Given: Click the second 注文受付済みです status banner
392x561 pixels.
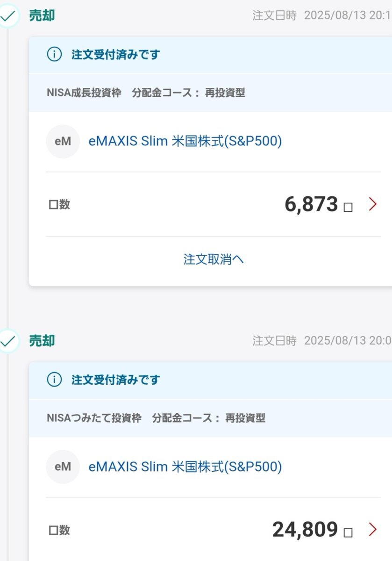Looking at the screenshot, I should pos(210,380).
